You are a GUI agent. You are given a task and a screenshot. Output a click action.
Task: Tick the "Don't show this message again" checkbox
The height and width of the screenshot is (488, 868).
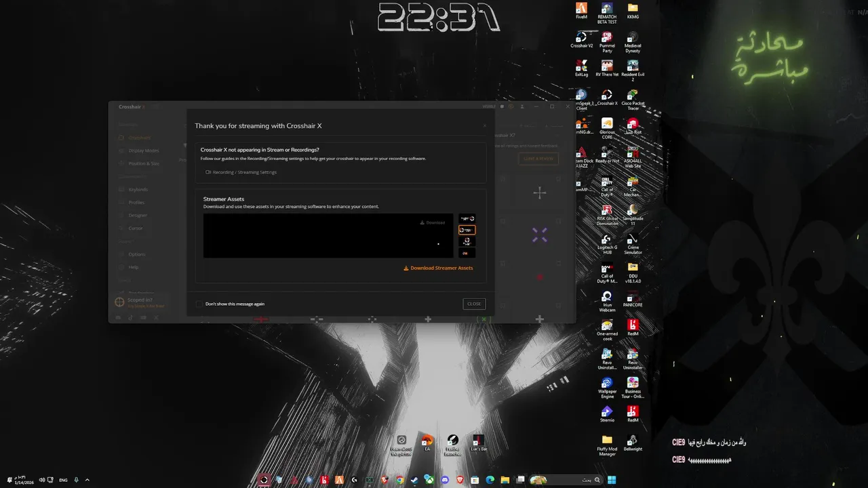199,304
